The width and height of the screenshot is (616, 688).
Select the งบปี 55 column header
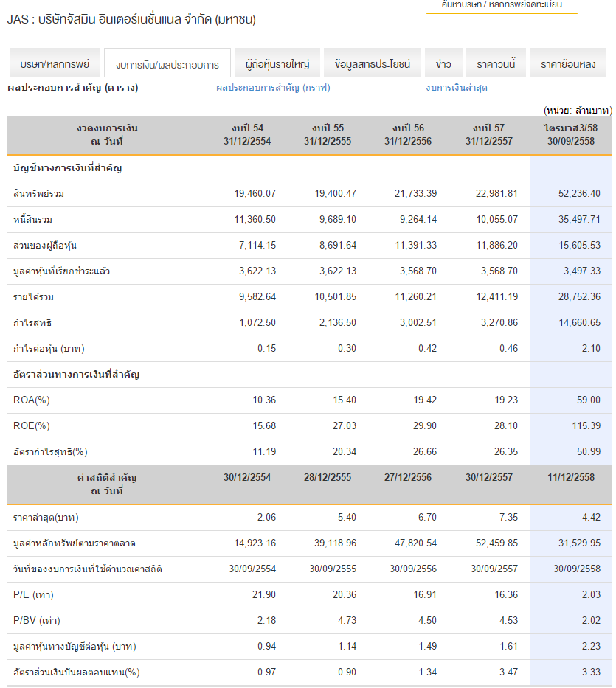(328, 135)
